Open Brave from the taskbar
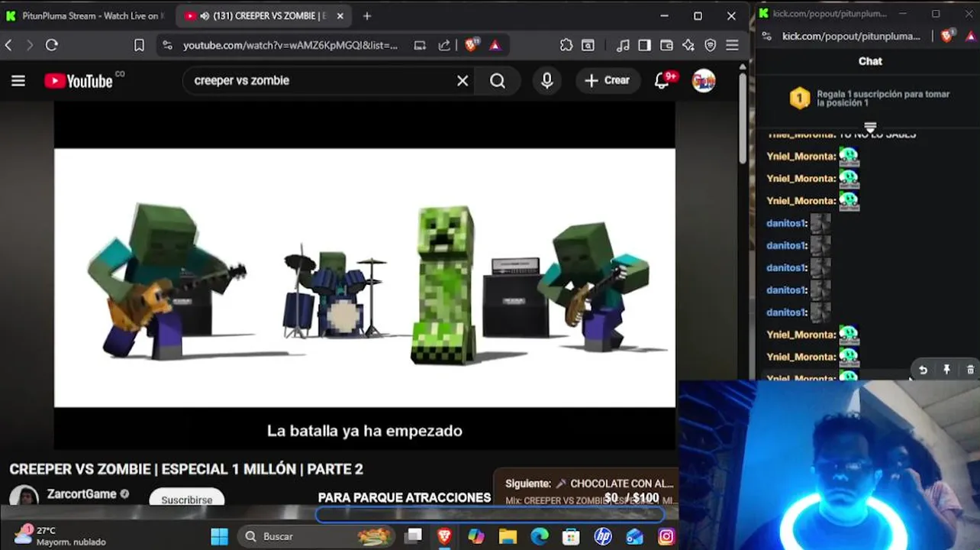Screen dimensions: 980x550 pyautogui.click(x=444, y=537)
